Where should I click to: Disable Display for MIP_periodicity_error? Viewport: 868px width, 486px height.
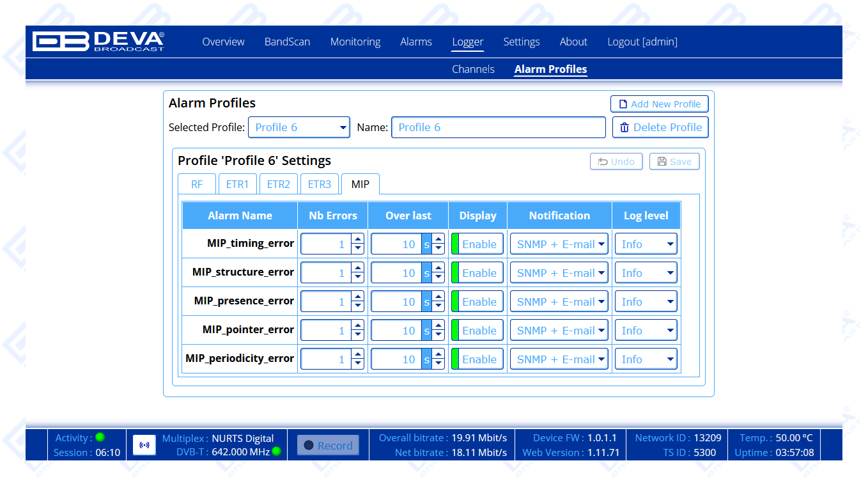(x=477, y=359)
